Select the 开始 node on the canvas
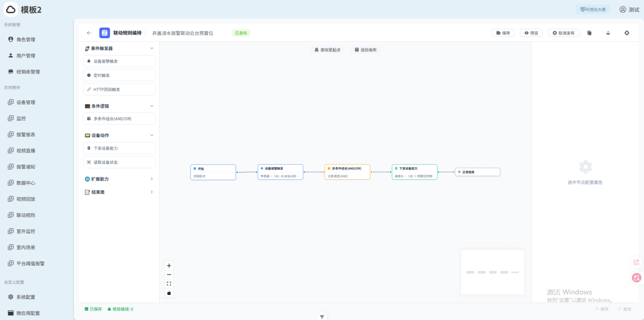 (213, 172)
